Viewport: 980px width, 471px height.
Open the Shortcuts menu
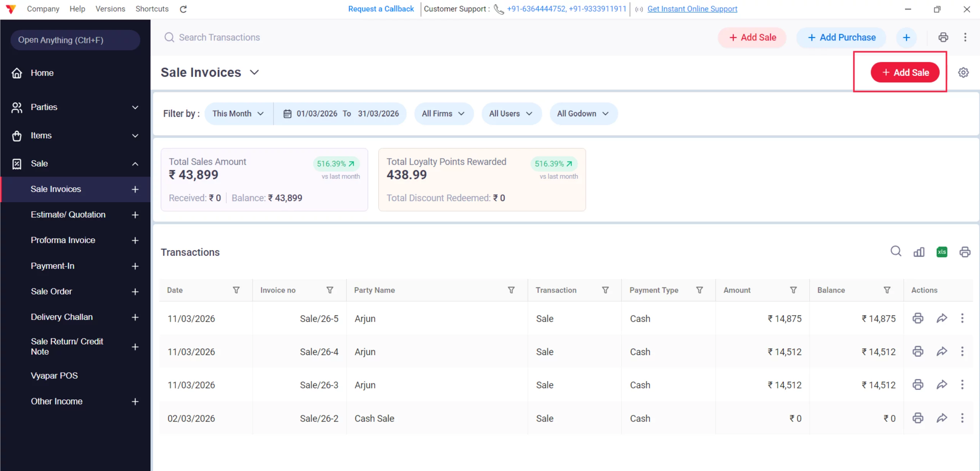(152, 9)
